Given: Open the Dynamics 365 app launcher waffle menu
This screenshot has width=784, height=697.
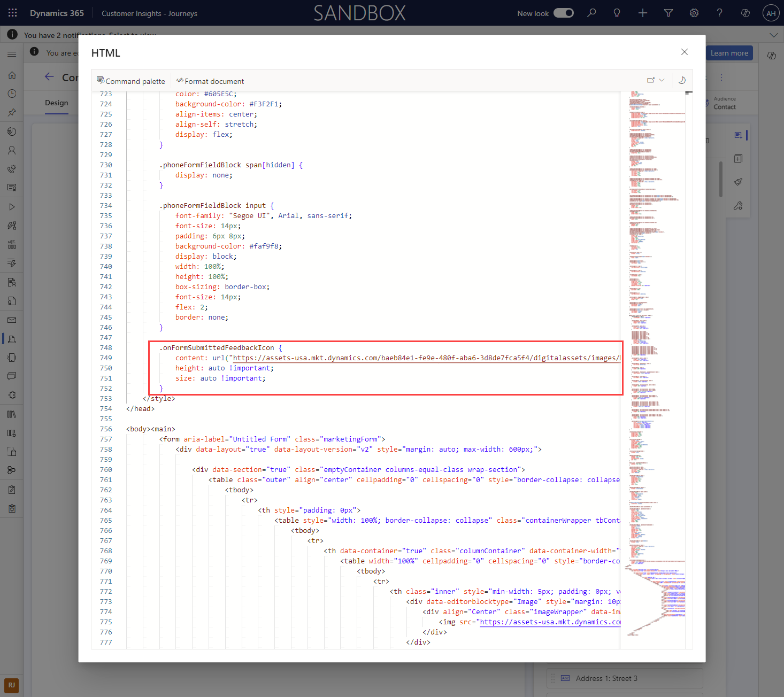Looking at the screenshot, I should click(x=12, y=12).
